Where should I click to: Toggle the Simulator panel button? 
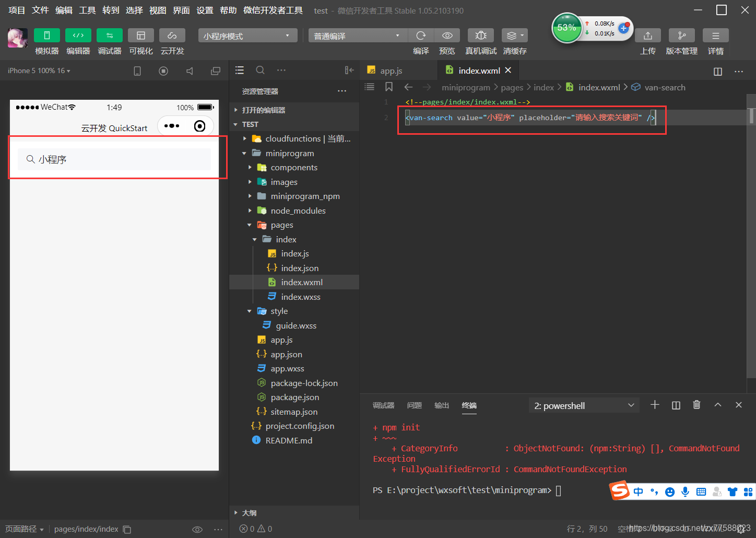click(47, 35)
